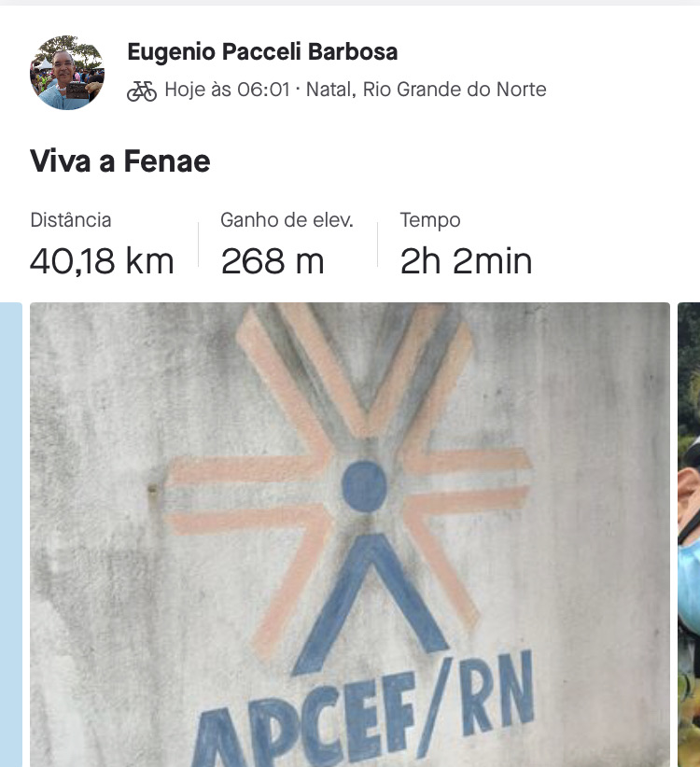The width and height of the screenshot is (700, 767).
Task: Select the 2h 2min time stat
Action: point(466,261)
